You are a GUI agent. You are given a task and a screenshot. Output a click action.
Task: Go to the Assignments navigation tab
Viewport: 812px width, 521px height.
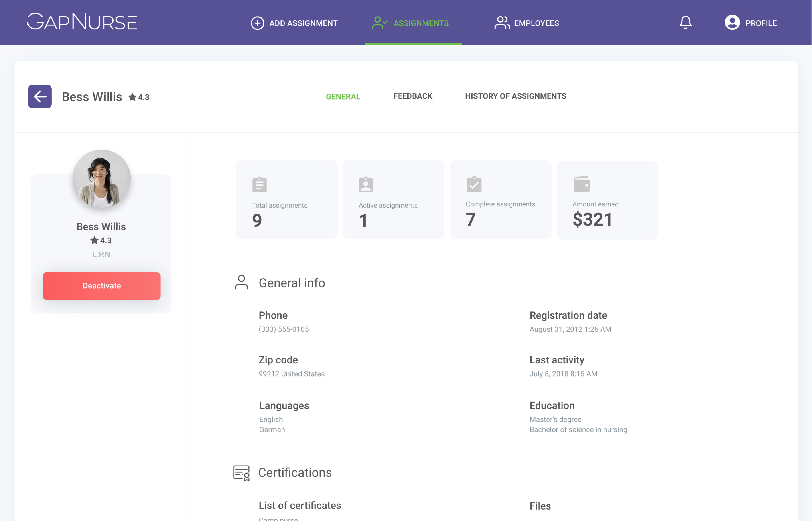[413, 23]
